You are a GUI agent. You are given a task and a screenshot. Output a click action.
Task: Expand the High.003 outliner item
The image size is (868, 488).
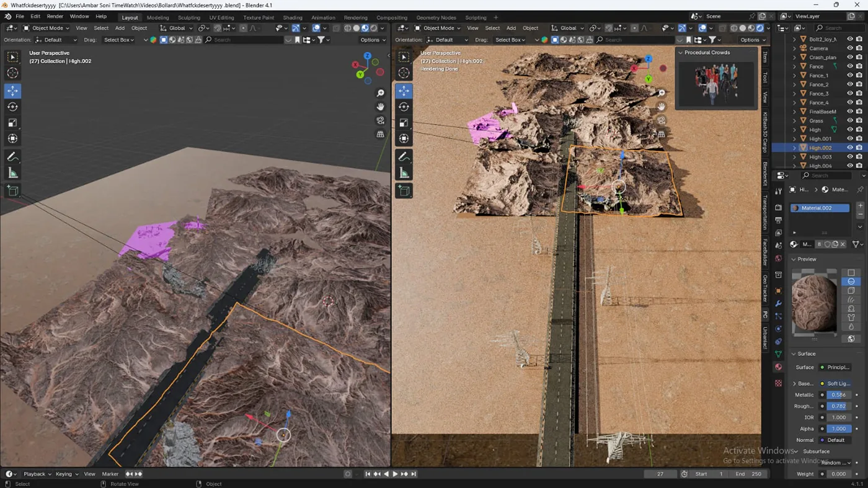coord(795,157)
